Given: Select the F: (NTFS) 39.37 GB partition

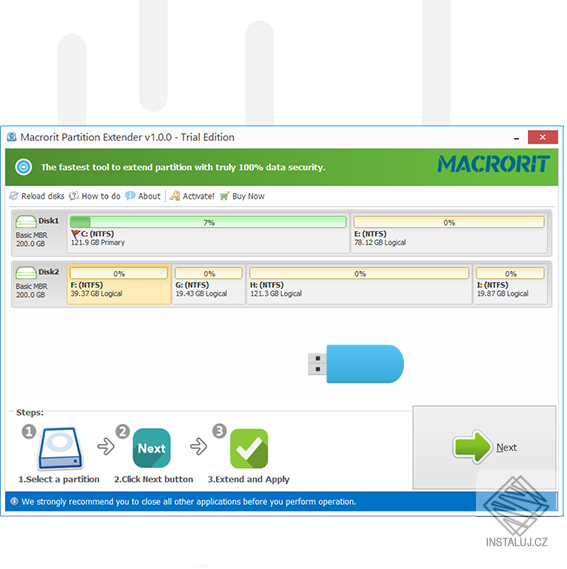Looking at the screenshot, I should click(119, 284).
